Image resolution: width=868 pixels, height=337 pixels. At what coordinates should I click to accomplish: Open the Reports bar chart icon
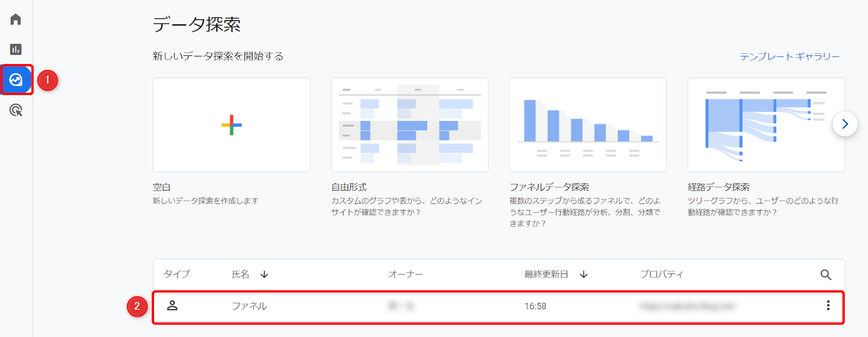16,49
